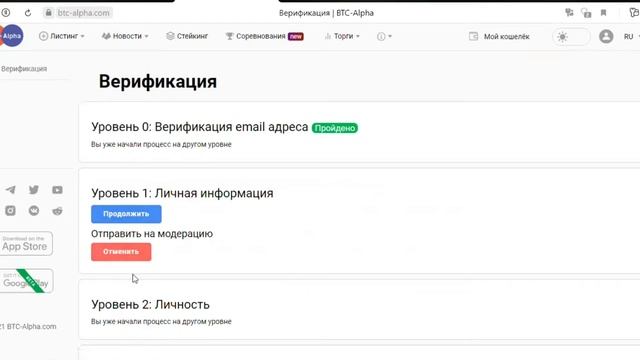Click the Уровень 1: Личная информация heading
Image resolution: width=640 pixels, height=360 pixels.
click(x=182, y=193)
